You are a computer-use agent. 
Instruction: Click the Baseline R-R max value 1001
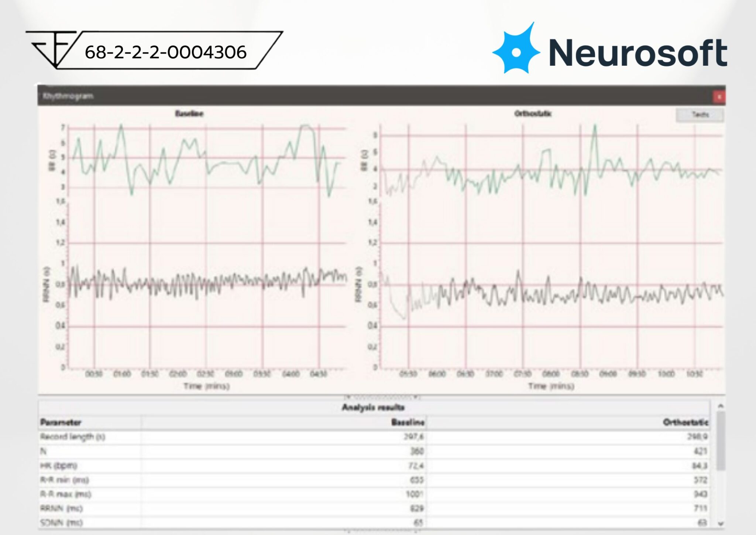point(415,494)
